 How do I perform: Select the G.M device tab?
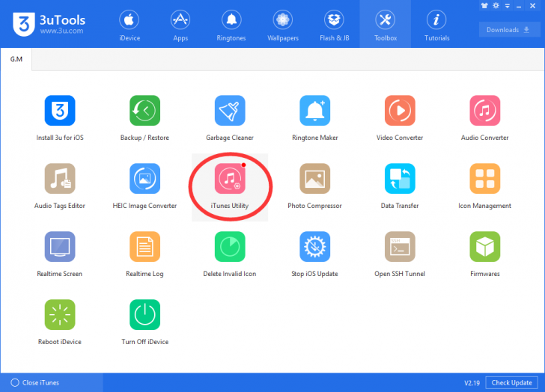pyautogui.click(x=16, y=59)
